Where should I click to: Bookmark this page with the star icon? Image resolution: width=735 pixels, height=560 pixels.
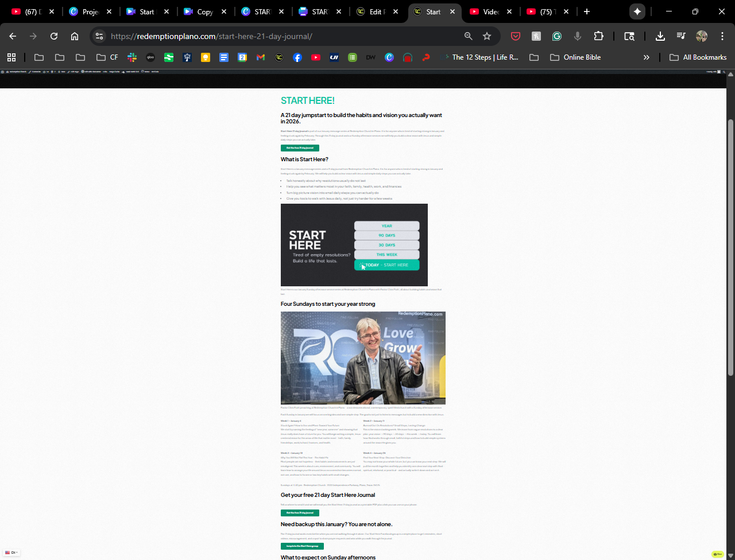pyautogui.click(x=487, y=36)
